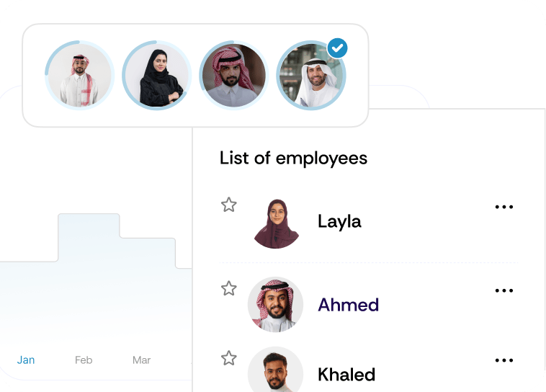This screenshot has height=392, width=546.
Task: Switch chart to Jan
Action: point(26,360)
